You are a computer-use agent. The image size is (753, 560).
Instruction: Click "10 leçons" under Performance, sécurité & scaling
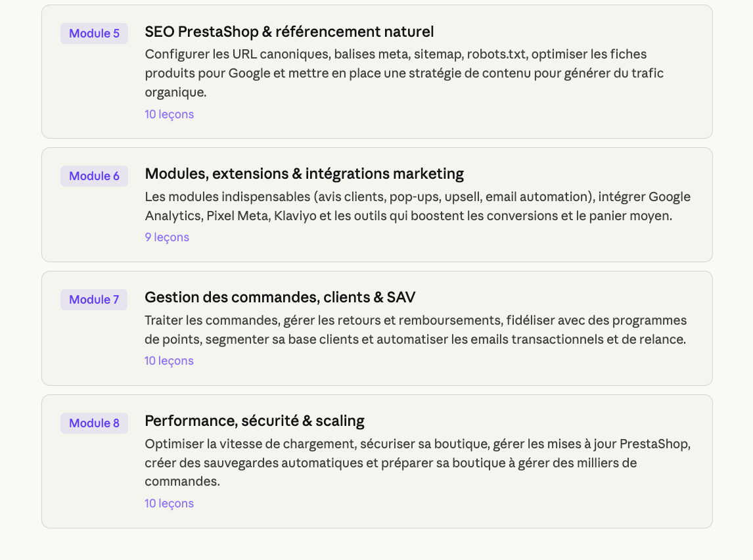click(x=169, y=503)
